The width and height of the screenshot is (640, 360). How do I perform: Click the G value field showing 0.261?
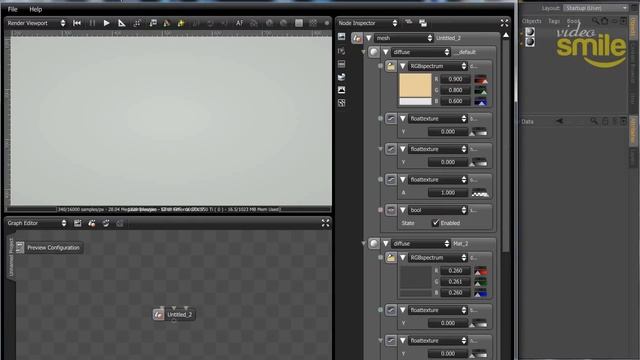(455, 282)
